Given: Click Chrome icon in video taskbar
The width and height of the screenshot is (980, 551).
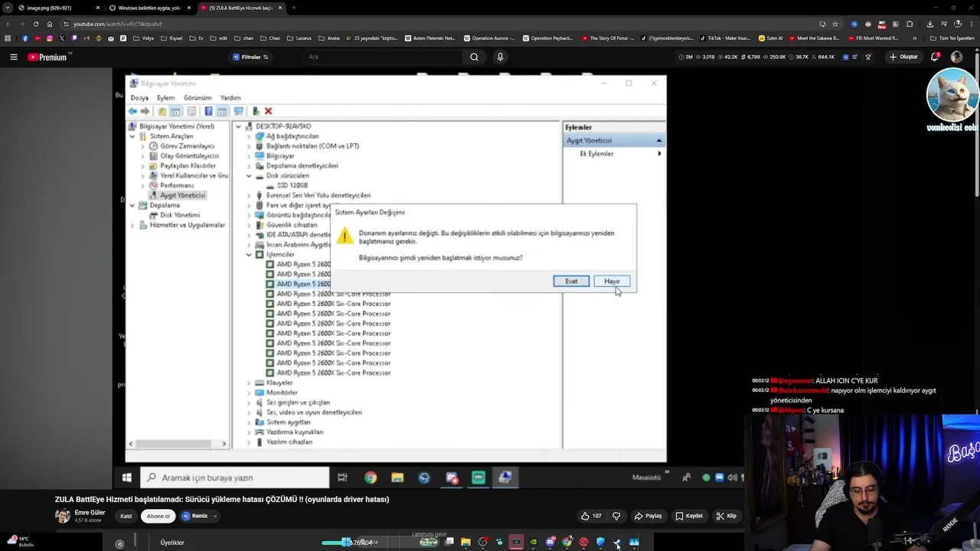Looking at the screenshot, I should (x=371, y=478).
